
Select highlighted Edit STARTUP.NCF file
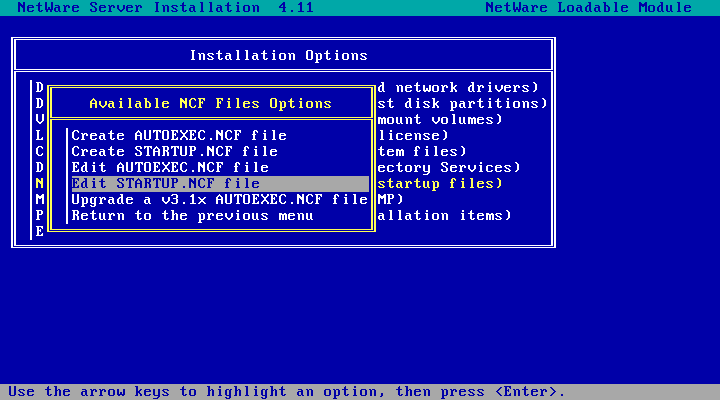[220, 184]
